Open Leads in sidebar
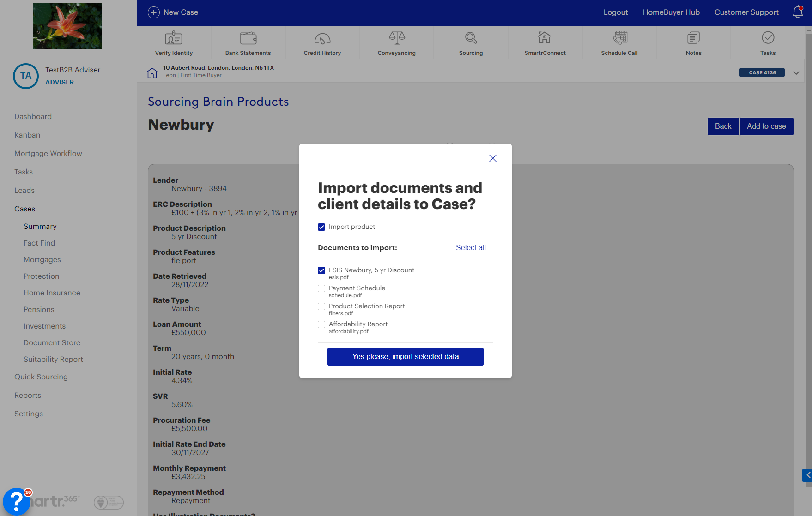The image size is (812, 516). (x=24, y=190)
